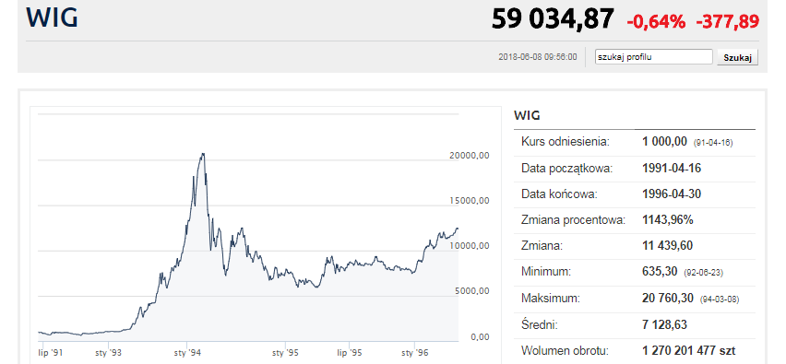Click the Wolumen obrotu row value
Screen dimensions: 786x364
[x=688, y=350]
